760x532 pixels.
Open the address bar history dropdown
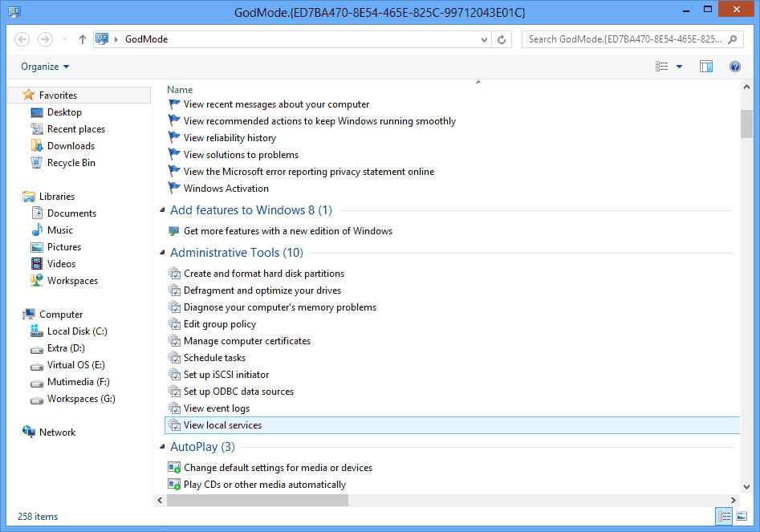click(x=484, y=40)
